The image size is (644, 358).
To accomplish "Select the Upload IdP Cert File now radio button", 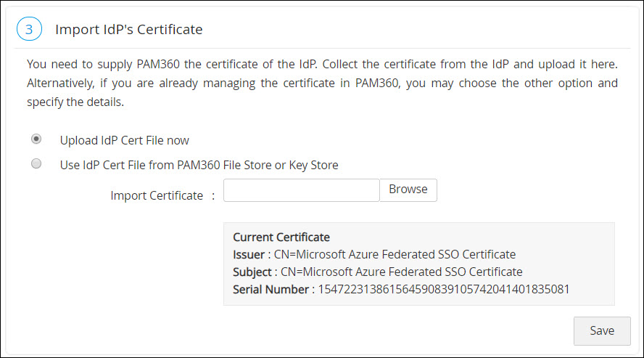I will click(x=36, y=139).
